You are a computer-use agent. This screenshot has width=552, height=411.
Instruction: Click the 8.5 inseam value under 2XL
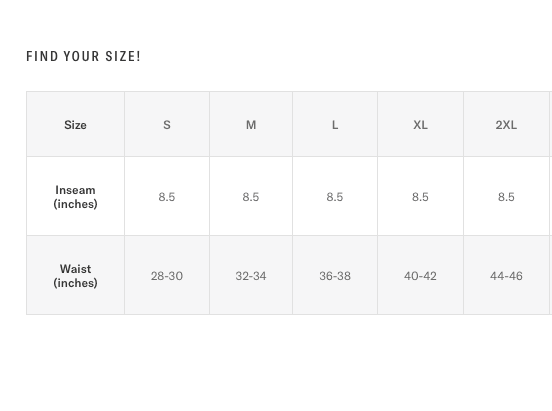point(506,197)
